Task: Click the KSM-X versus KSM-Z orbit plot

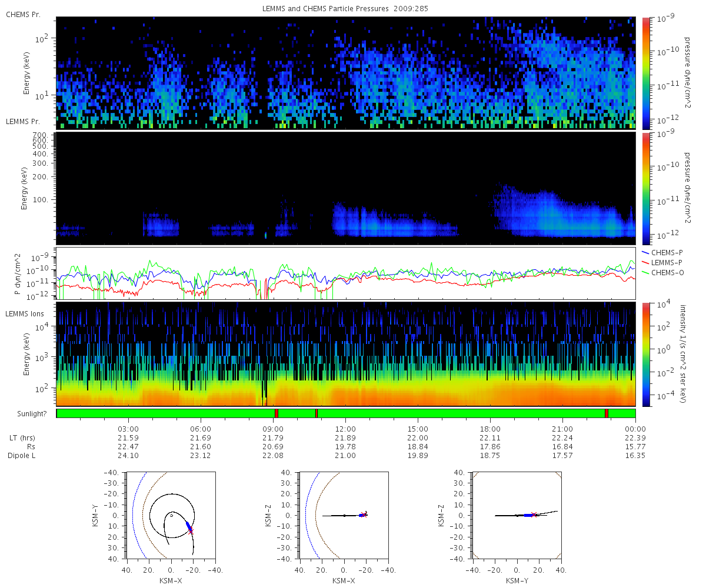Action: (344, 515)
